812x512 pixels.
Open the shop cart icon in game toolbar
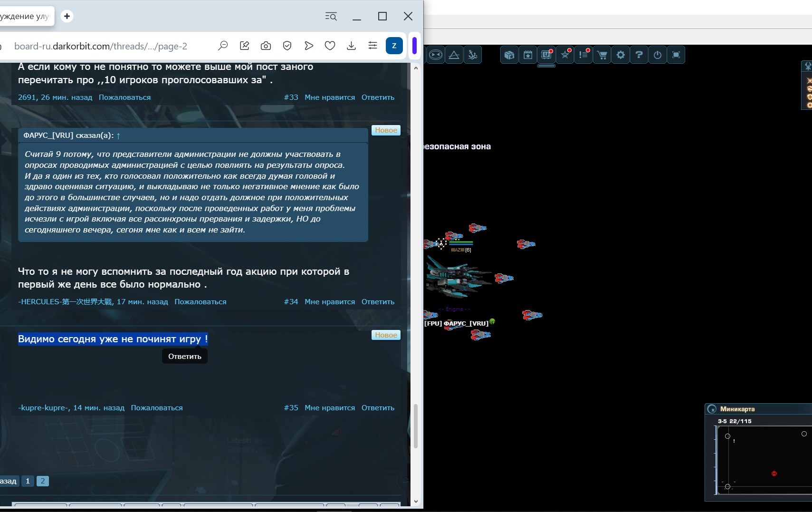pyautogui.click(x=602, y=55)
